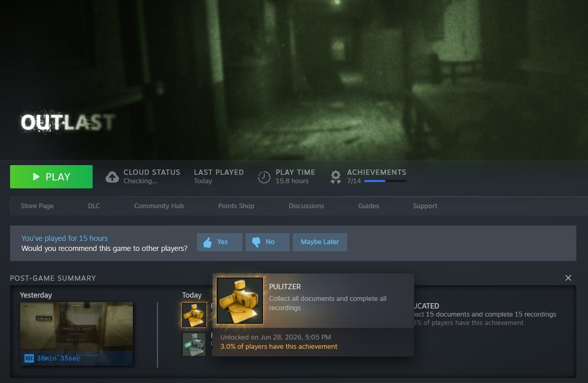Choose Maybe Later for the review
588x383 pixels.
[320, 242]
